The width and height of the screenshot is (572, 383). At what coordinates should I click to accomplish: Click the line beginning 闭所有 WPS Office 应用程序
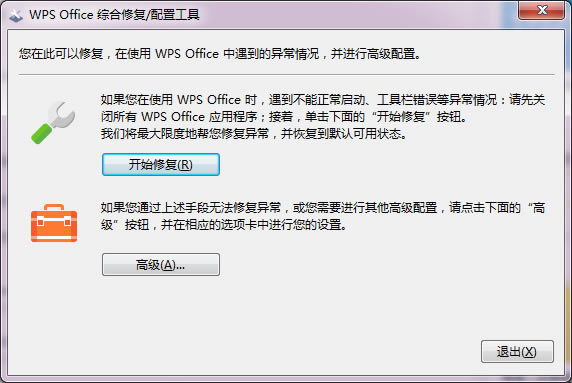point(283,117)
